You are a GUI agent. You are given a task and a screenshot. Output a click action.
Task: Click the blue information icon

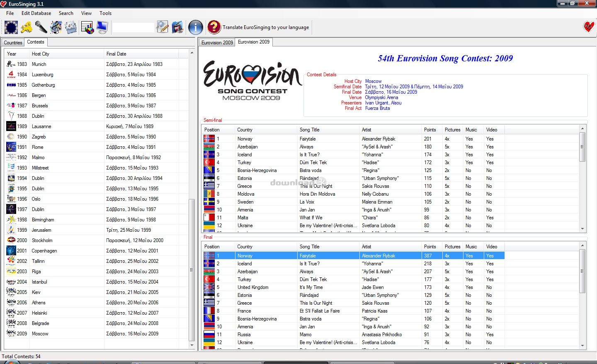click(196, 27)
